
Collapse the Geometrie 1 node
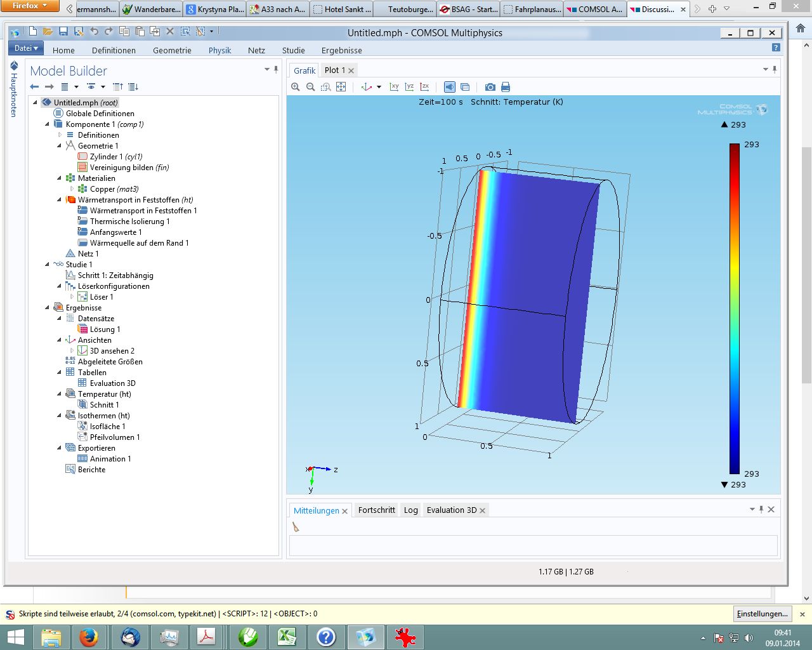(60, 146)
